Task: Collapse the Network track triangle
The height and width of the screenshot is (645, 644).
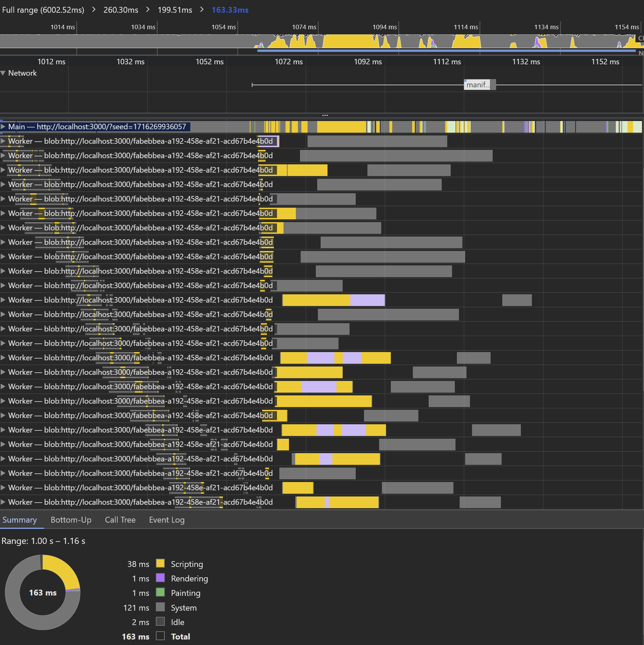Action: [x=3, y=73]
